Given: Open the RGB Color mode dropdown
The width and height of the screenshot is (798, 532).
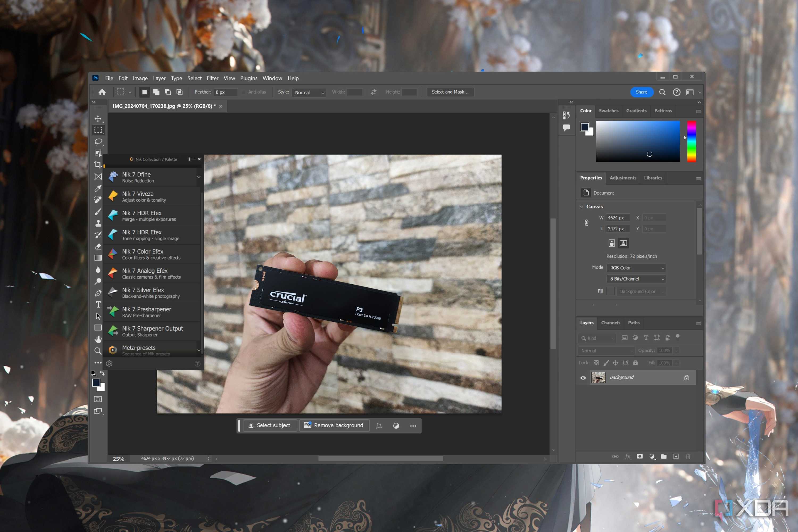Looking at the screenshot, I should pos(636,268).
